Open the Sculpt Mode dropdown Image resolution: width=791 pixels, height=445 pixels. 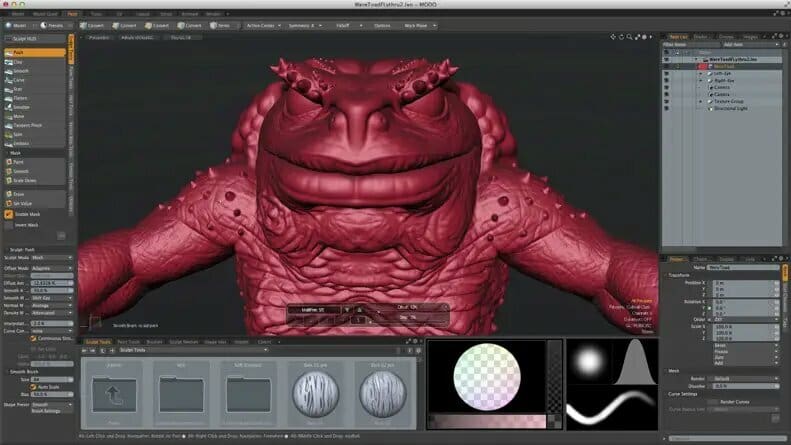point(52,258)
